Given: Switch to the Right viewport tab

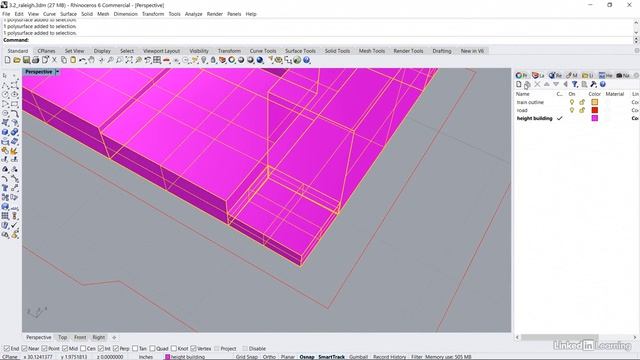Looking at the screenshot, I should pyautogui.click(x=99, y=337).
